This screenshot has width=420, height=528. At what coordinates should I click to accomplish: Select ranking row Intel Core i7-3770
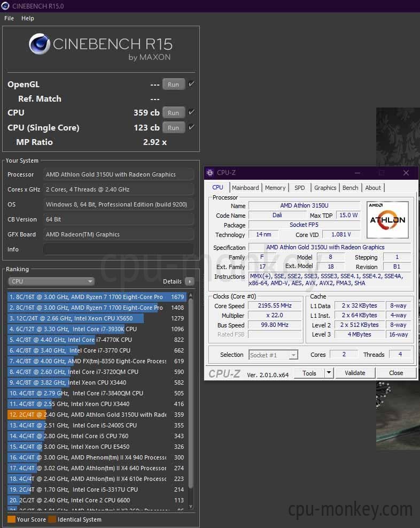click(97, 350)
